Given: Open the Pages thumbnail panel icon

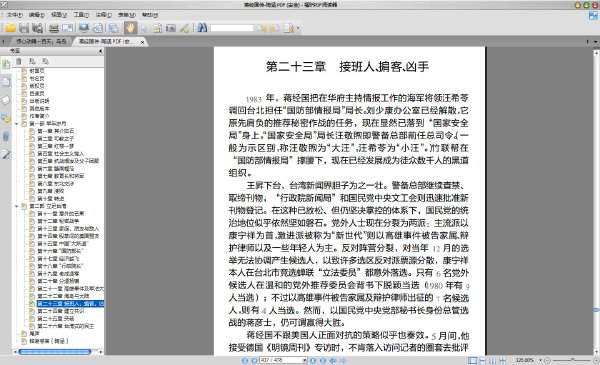Looking at the screenshot, I should [x=6, y=82].
